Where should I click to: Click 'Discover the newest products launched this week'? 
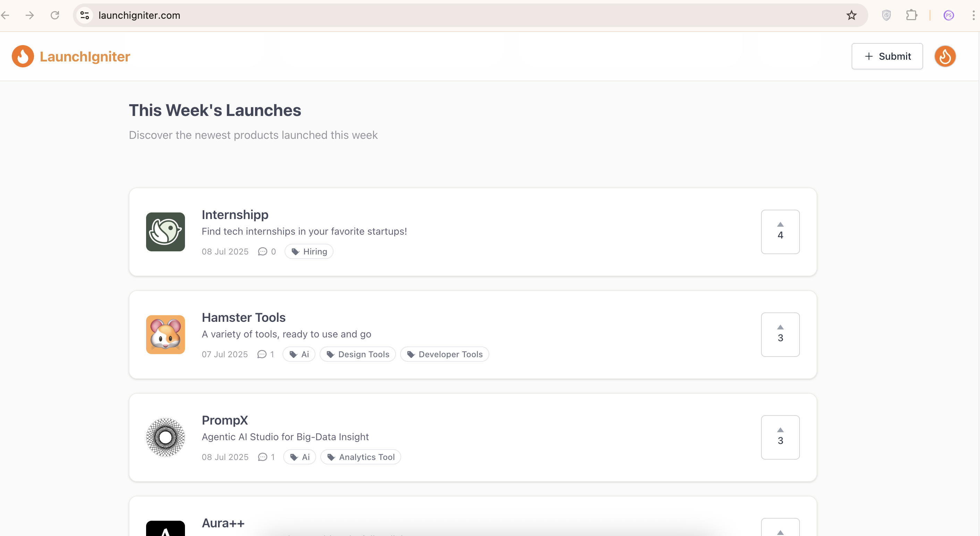pos(253,135)
